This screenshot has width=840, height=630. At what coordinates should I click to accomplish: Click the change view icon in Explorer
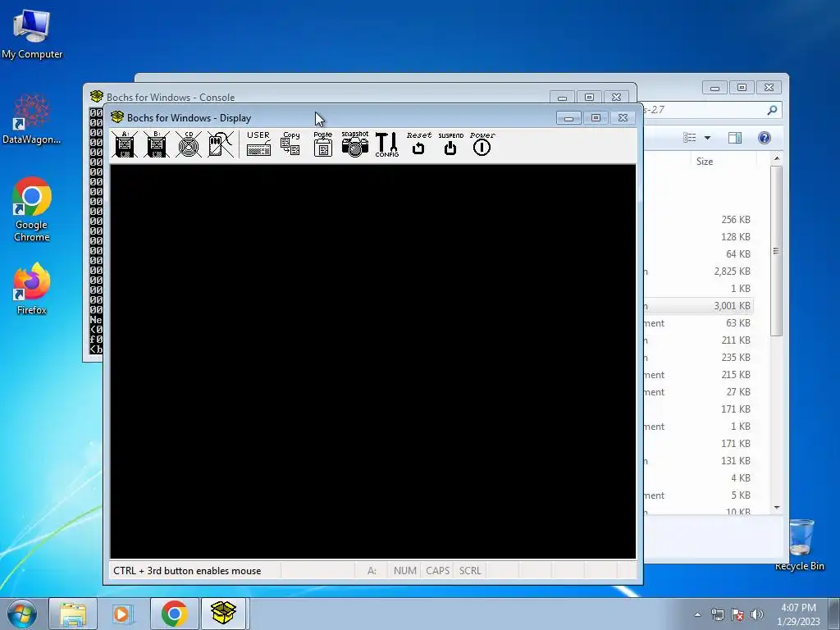click(689, 138)
